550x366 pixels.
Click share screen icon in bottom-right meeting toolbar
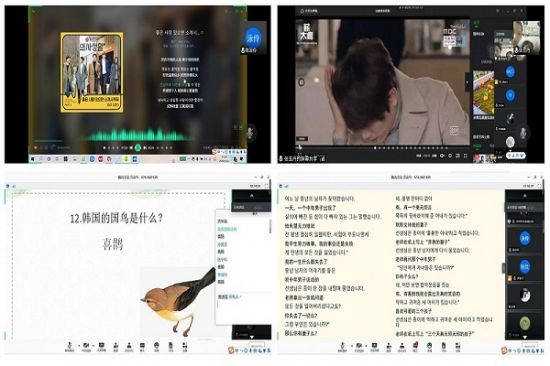pos(374,346)
